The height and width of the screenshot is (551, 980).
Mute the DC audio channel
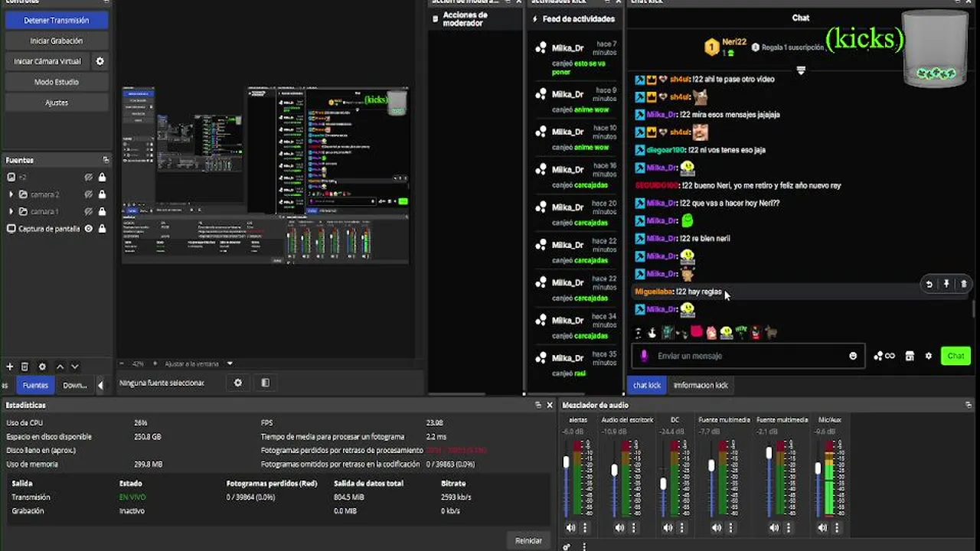668,527
